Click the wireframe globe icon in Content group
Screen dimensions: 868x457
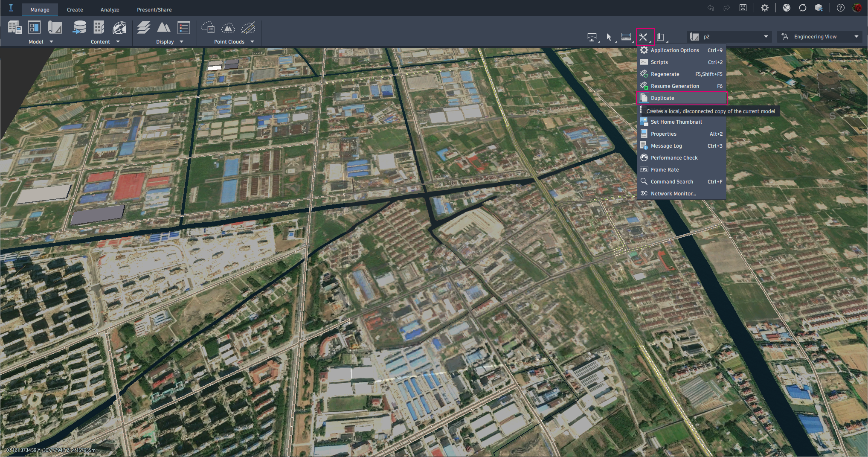[x=119, y=28]
